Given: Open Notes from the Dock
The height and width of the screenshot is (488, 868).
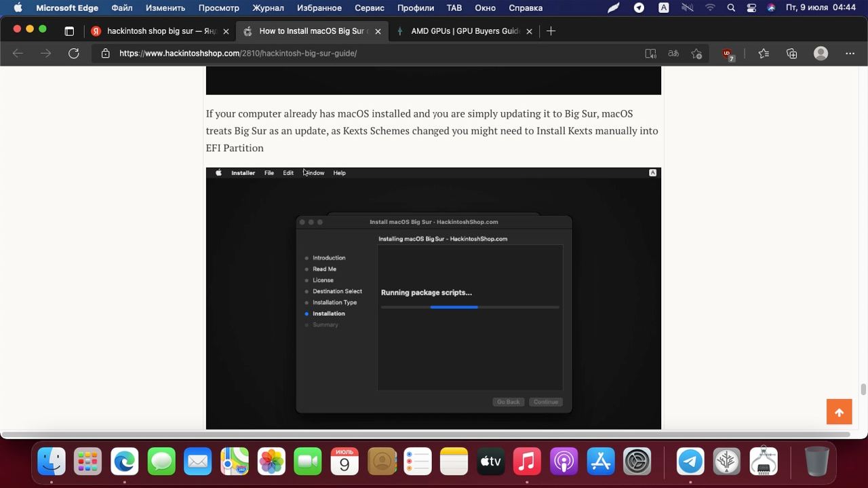Looking at the screenshot, I should pyautogui.click(x=454, y=462).
